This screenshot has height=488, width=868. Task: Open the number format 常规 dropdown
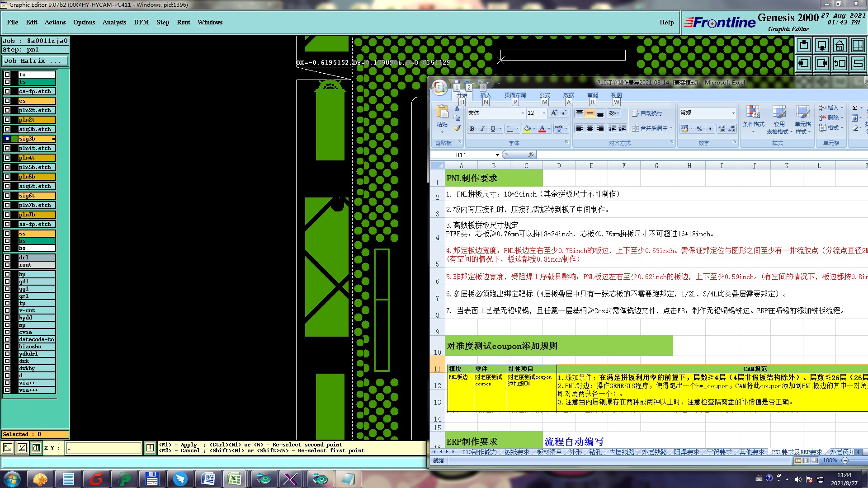(x=733, y=113)
